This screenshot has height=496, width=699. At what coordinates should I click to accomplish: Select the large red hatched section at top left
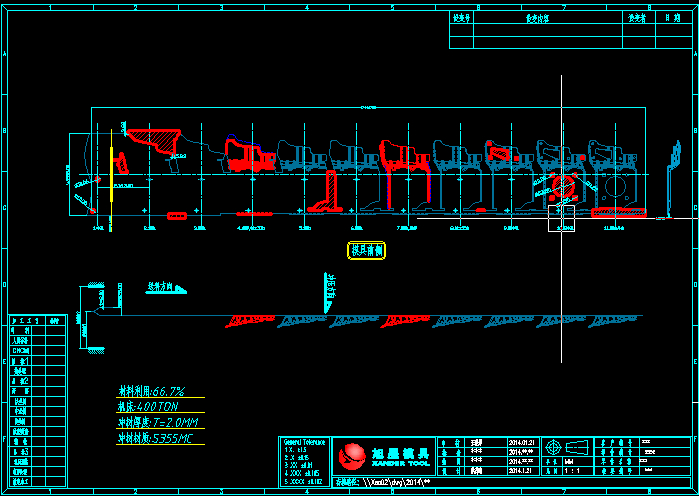[155, 140]
